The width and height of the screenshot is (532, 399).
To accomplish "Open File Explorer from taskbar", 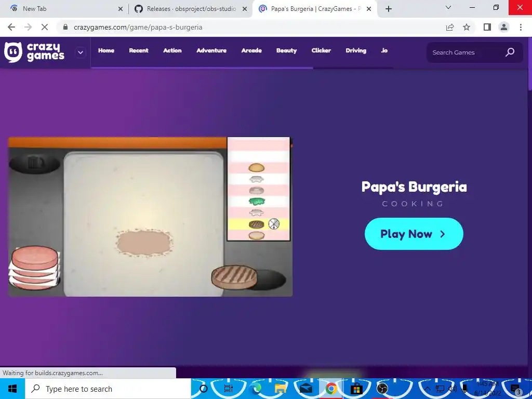I will click(x=281, y=389).
